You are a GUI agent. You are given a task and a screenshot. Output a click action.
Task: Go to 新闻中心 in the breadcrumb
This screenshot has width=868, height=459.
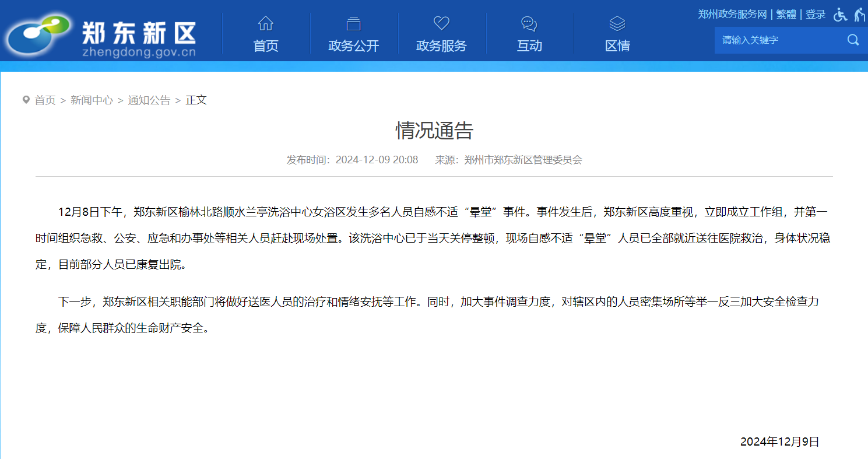pyautogui.click(x=92, y=100)
